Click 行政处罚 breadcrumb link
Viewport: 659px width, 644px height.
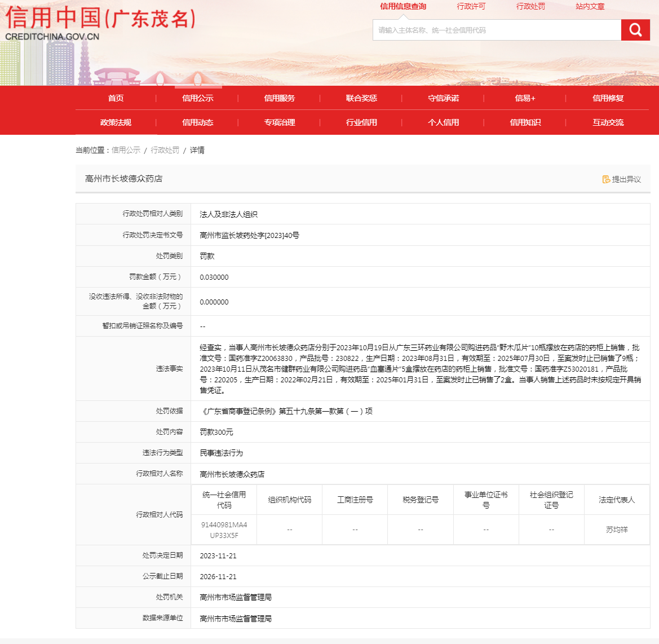click(x=165, y=150)
